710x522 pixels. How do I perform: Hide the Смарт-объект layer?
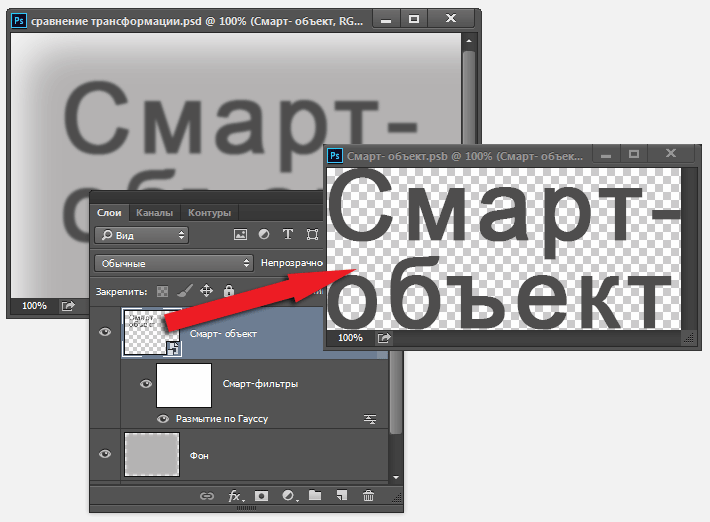tap(105, 332)
